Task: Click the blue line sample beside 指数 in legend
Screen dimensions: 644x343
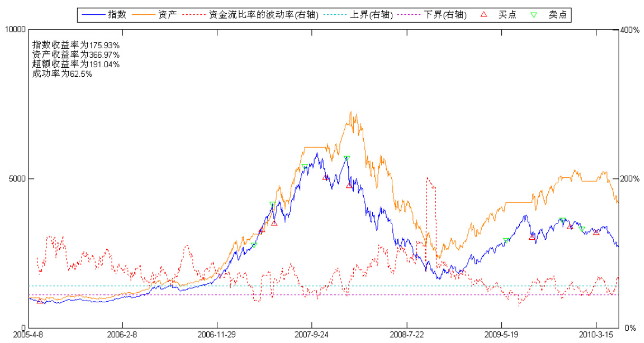Action: pos(94,15)
